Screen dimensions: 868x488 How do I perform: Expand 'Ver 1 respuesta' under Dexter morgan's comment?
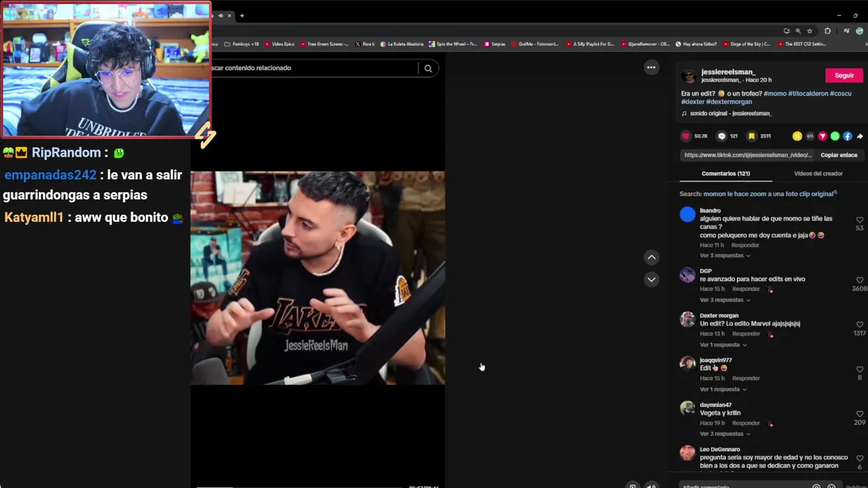click(723, 344)
